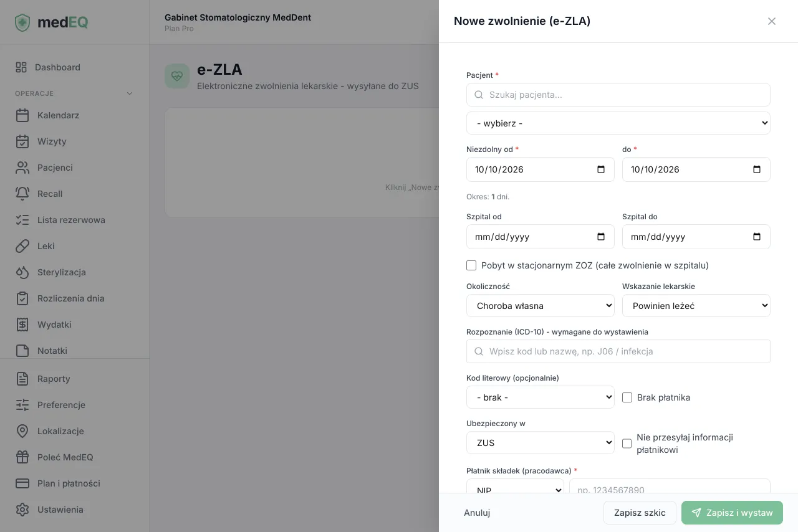The image size is (798, 532).
Task: Click the Kalendarz calendar icon
Action: tap(22, 115)
